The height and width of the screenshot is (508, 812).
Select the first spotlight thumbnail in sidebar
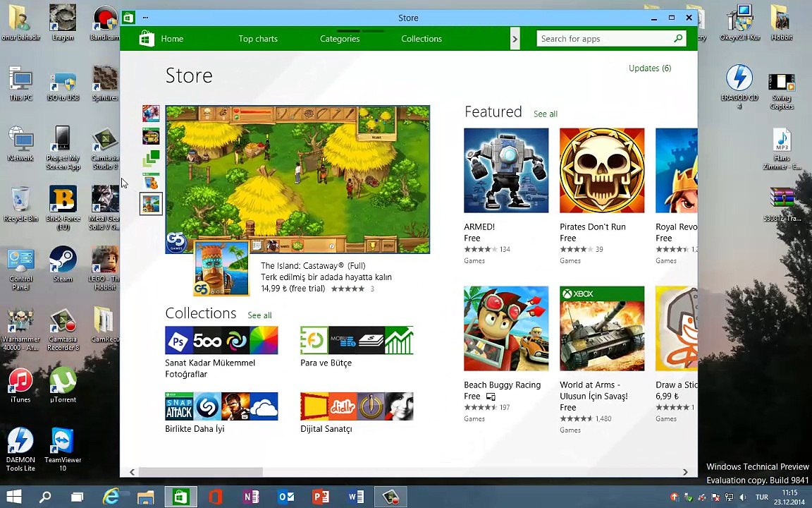(152, 114)
